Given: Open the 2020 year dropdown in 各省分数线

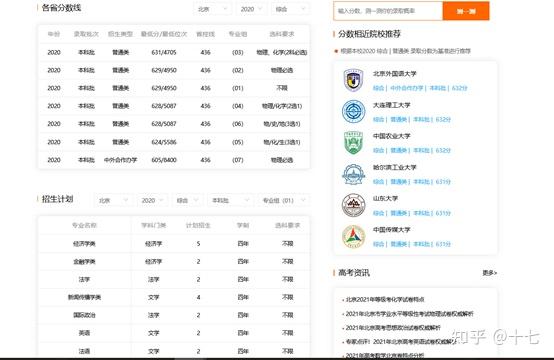Looking at the screenshot, I should (x=251, y=9).
